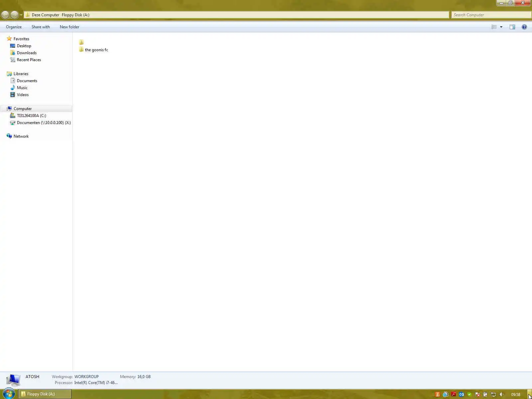Open the network connection tray icon
The width and height of the screenshot is (532, 399).
point(493,394)
